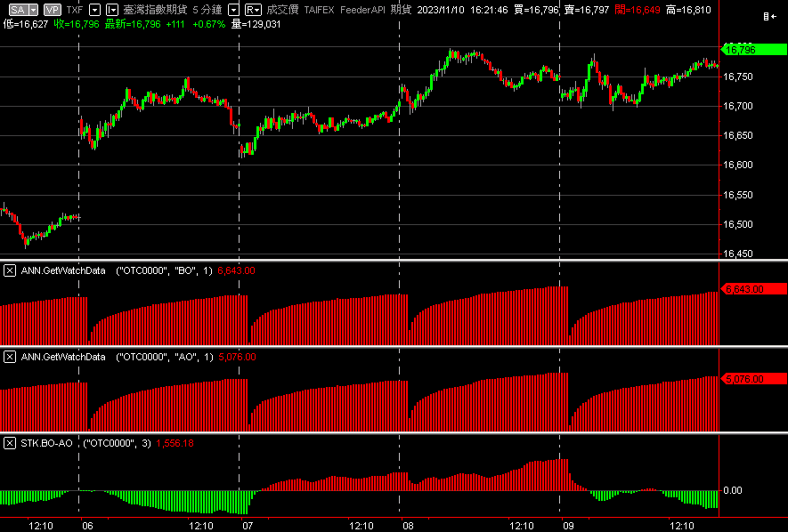Click the red 5,076.00 value in the AO title
The height and width of the screenshot is (532, 788).
click(x=237, y=358)
